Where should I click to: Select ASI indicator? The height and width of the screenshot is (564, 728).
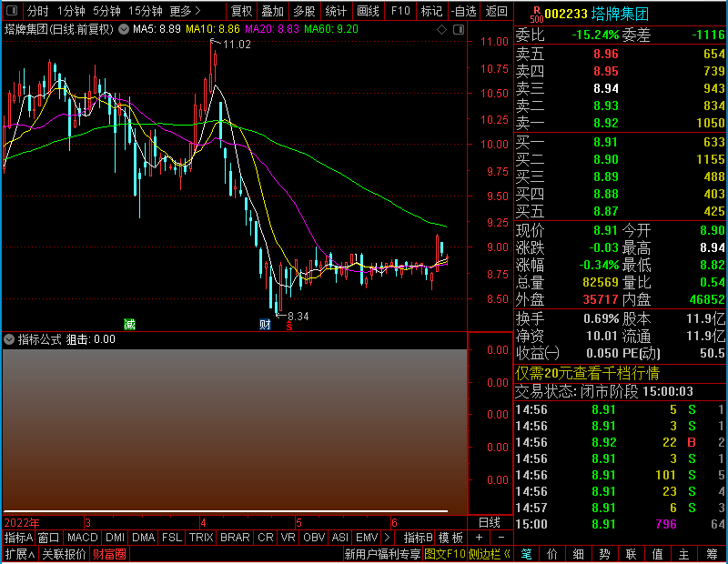[x=339, y=538]
